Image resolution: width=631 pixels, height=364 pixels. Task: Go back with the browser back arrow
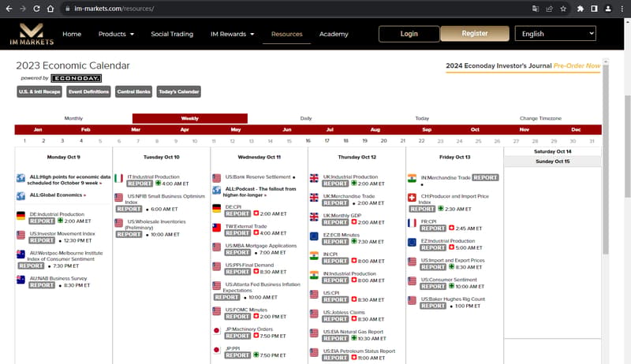[x=9, y=9]
